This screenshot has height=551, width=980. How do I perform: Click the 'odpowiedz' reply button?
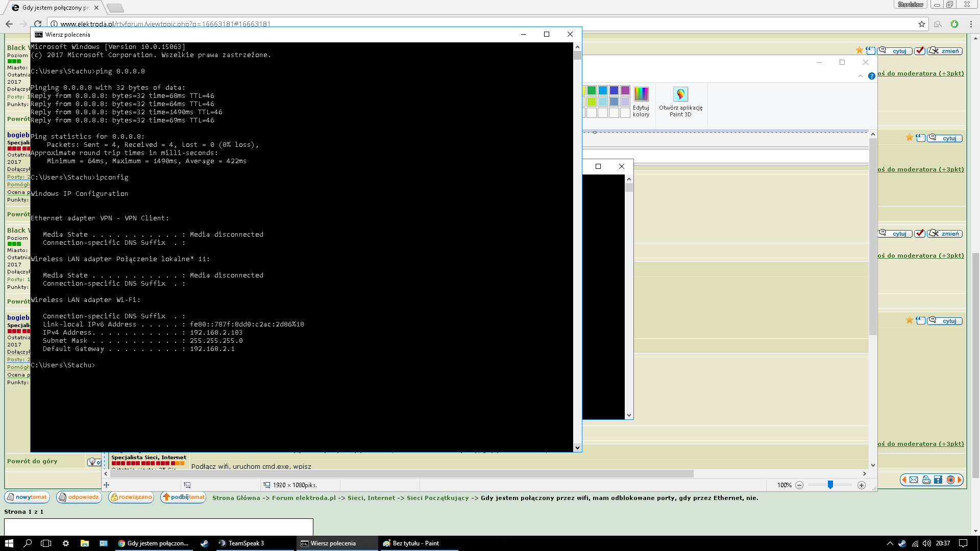point(79,497)
